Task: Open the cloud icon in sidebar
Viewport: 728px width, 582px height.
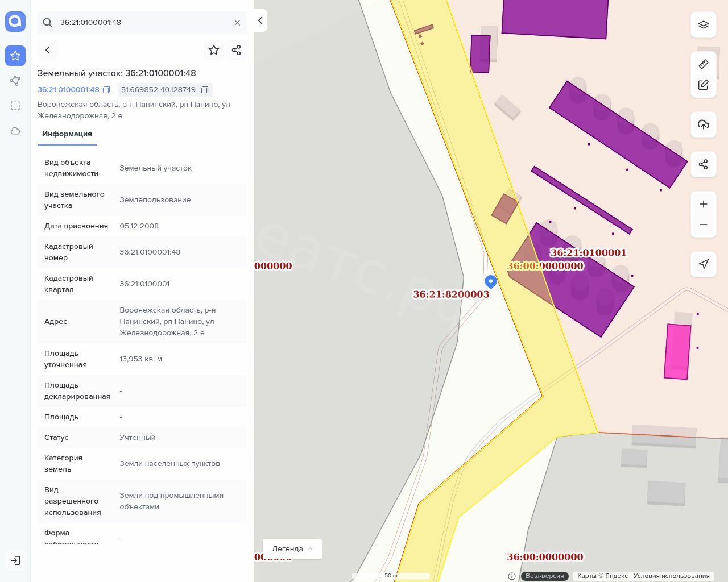Action: (x=15, y=131)
